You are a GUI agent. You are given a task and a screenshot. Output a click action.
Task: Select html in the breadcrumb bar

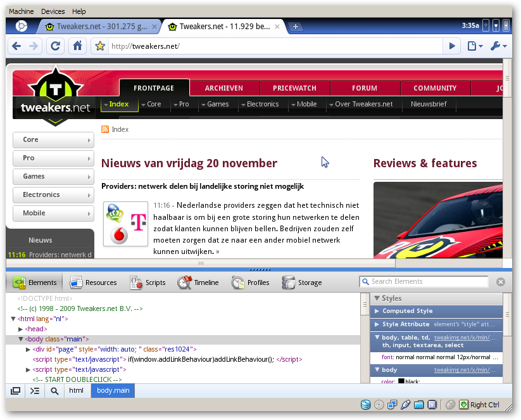76,390
